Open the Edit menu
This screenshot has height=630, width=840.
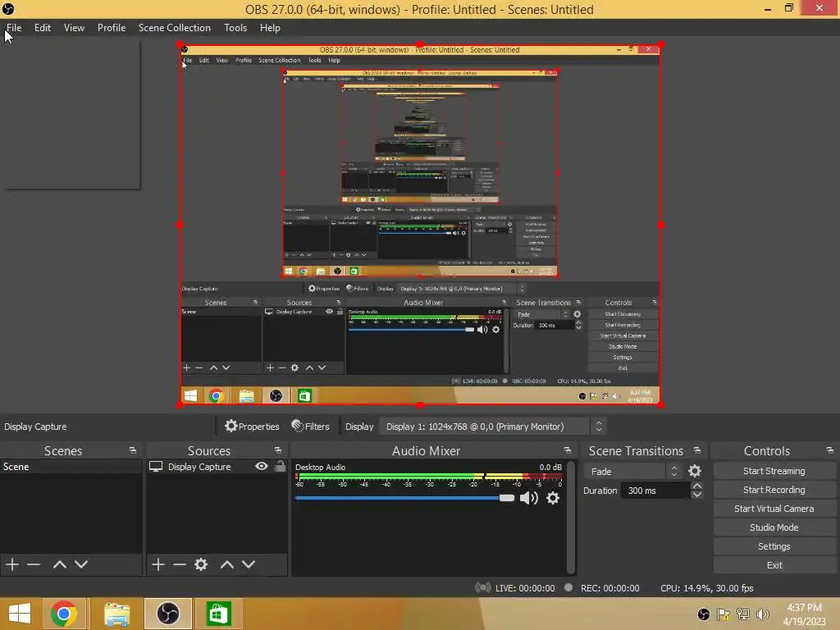[43, 28]
